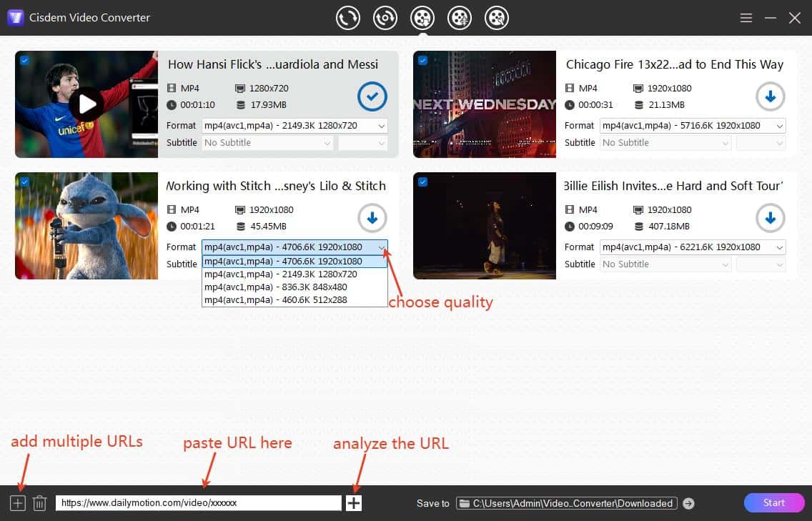Open the video editing film reel icon
This screenshot has height=521, width=812.
(x=497, y=18)
